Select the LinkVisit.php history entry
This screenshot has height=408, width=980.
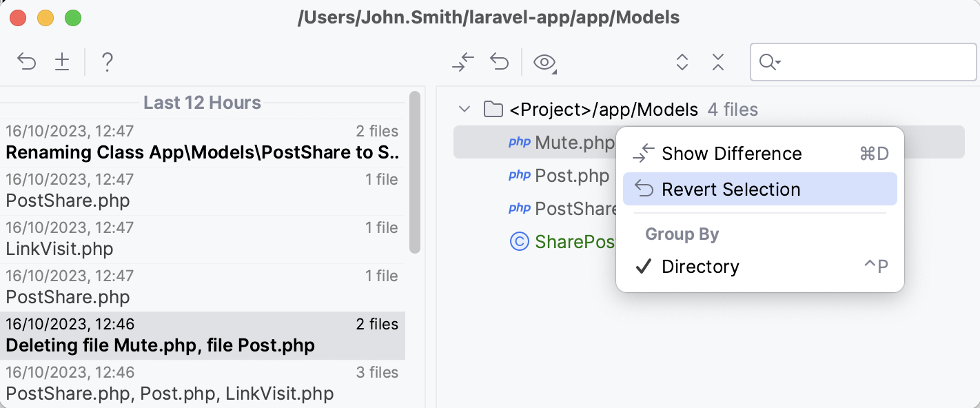(x=203, y=239)
